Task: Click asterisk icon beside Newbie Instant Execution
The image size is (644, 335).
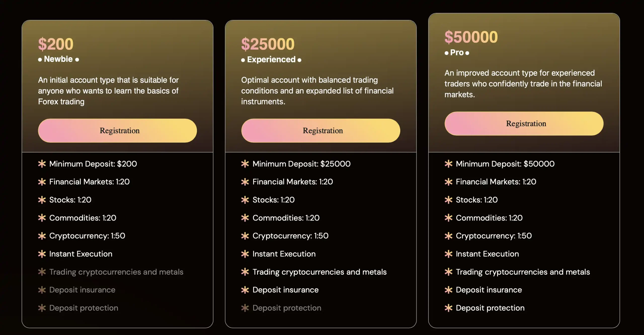Action: click(x=42, y=254)
